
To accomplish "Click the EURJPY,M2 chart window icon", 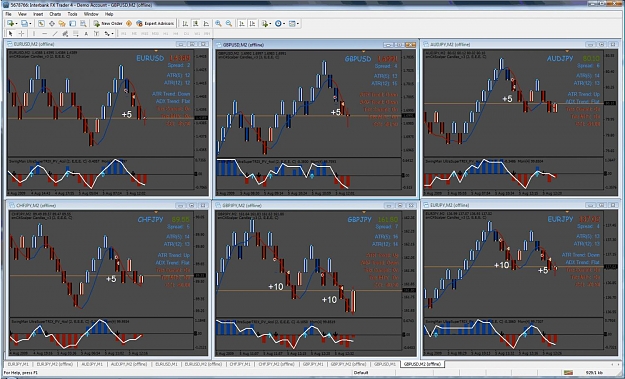I will [x=426, y=205].
